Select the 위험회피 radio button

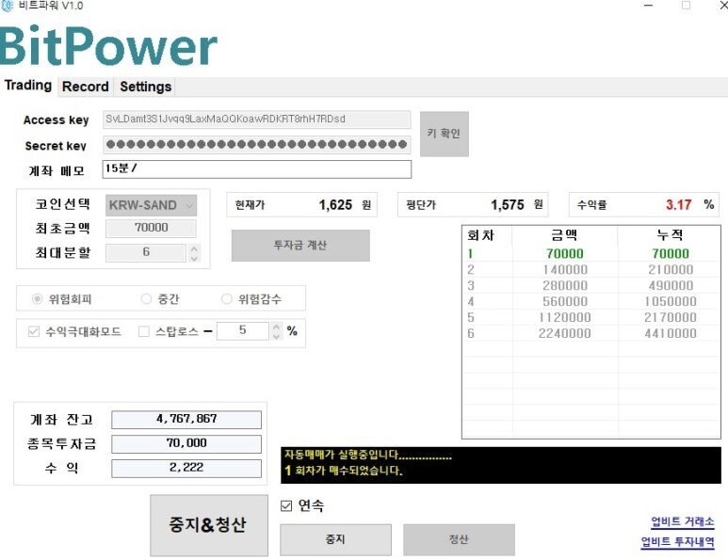[x=37, y=298]
